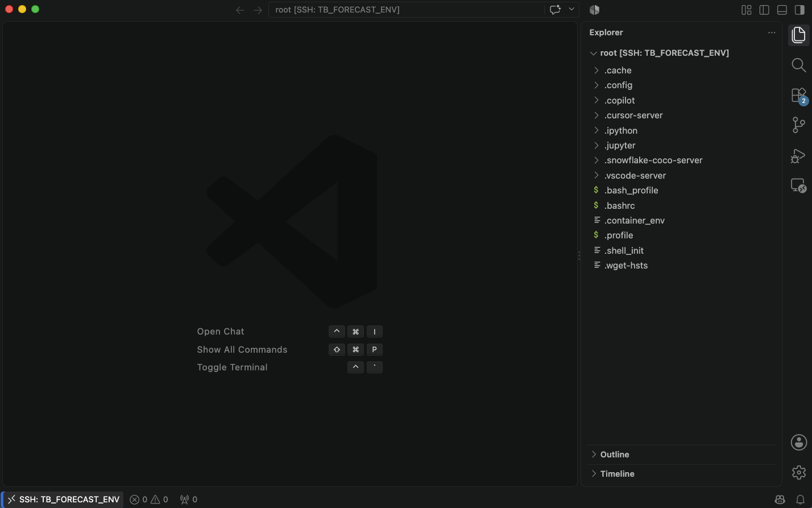
Task: Click the Accounts icon in the activity bar
Action: (x=798, y=442)
